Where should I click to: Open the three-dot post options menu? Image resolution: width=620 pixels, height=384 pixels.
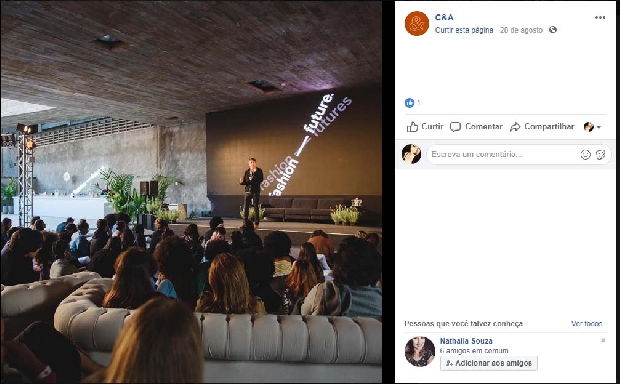click(600, 18)
